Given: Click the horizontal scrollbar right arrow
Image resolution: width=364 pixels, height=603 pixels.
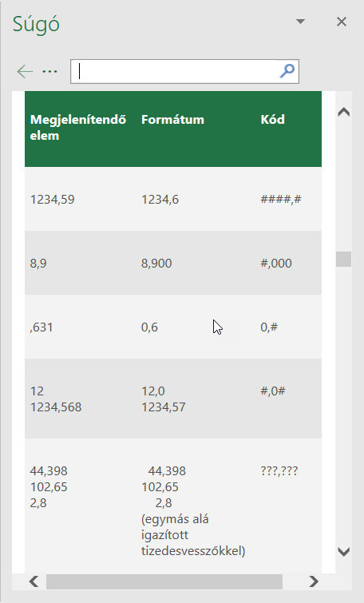Looking at the screenshot, I should 314,581.
